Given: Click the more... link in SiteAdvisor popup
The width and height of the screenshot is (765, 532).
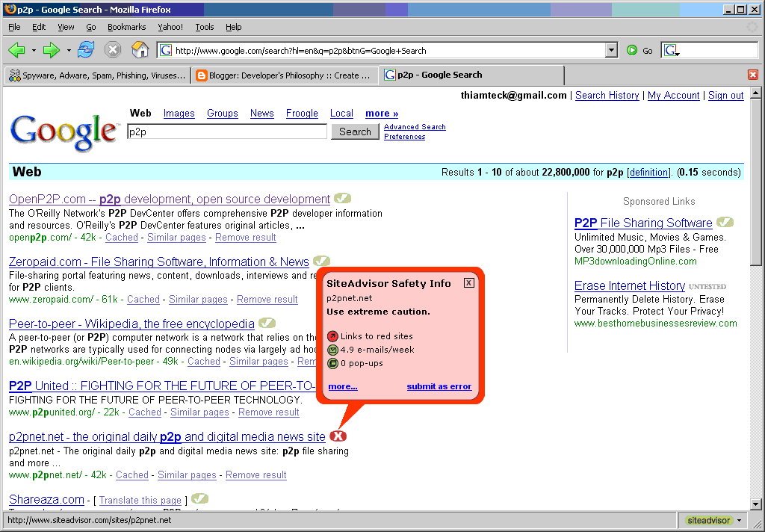Looking at the screenshot, I should [x=342, y=386].
